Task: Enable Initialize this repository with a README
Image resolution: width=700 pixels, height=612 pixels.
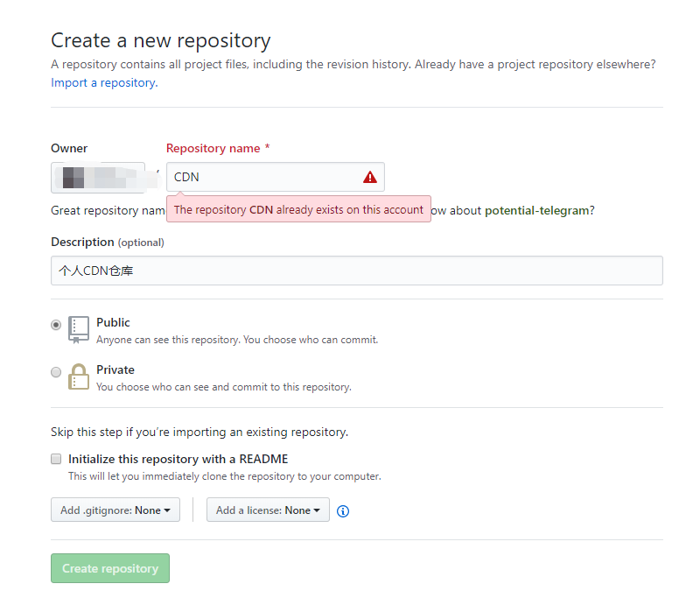Action: click(x=56, y=459)
